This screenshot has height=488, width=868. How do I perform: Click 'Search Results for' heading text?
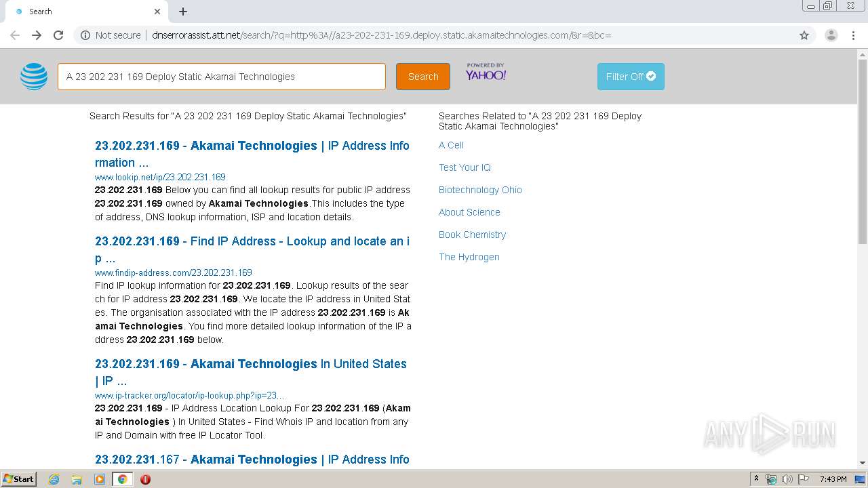tap(248, 116)
